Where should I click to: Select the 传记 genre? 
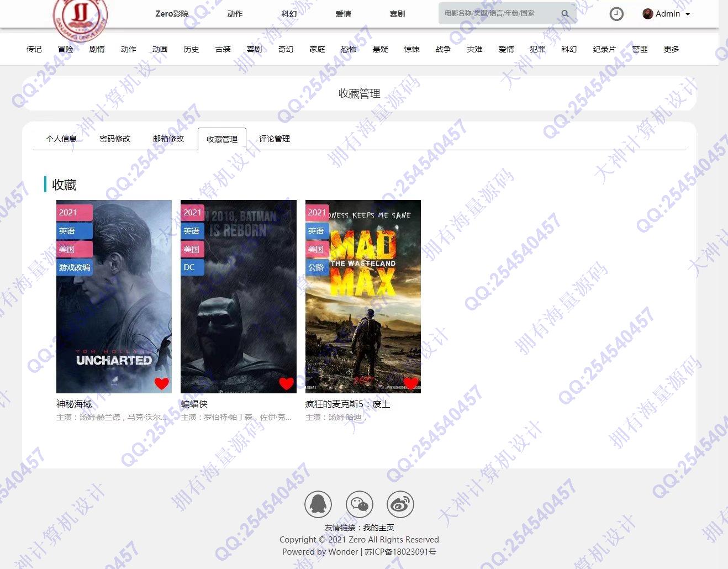34,49
